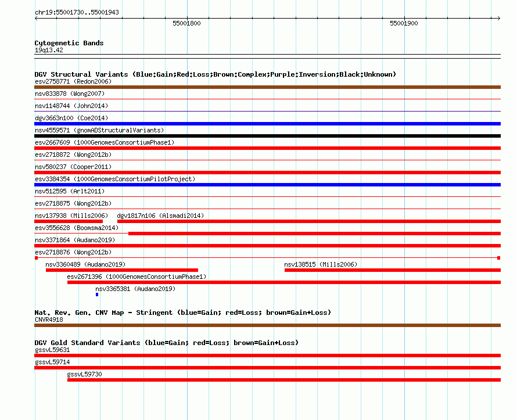Select variant nsv138515 (Mills2006) label
The width and height of the screenshot is (517, 420).
click(321, 264)
